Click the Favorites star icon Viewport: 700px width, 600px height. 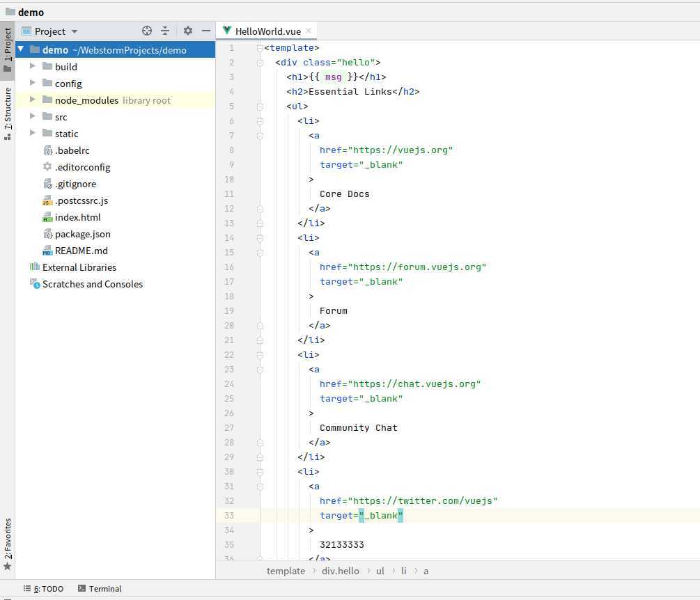coord(7,567)
